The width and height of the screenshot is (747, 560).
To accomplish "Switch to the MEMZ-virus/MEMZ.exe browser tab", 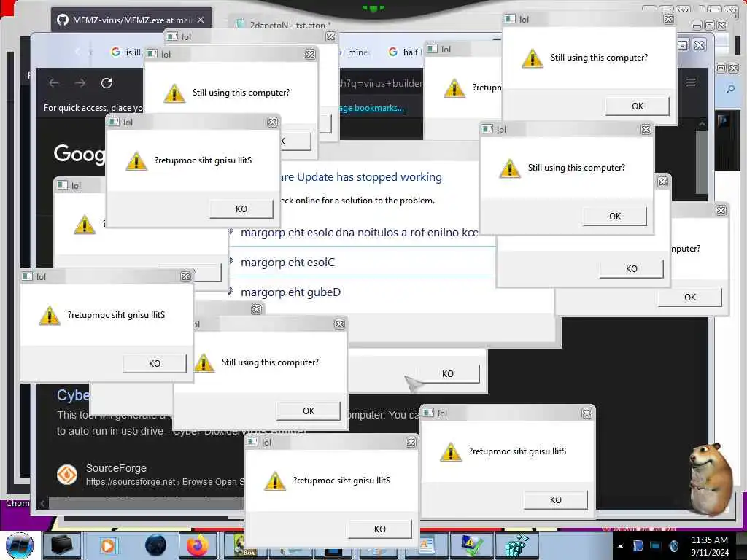I will point(131,20).
